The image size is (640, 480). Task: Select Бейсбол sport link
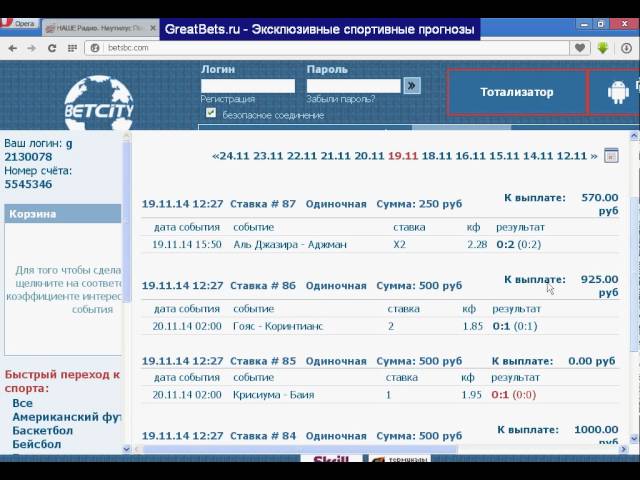coord(37,444)
